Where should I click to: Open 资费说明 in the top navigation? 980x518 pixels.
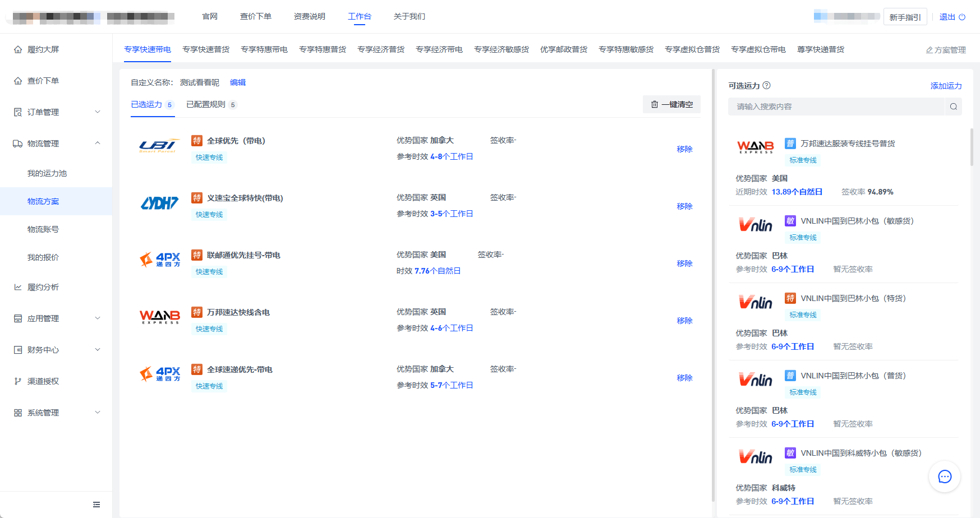coord(310,16)
